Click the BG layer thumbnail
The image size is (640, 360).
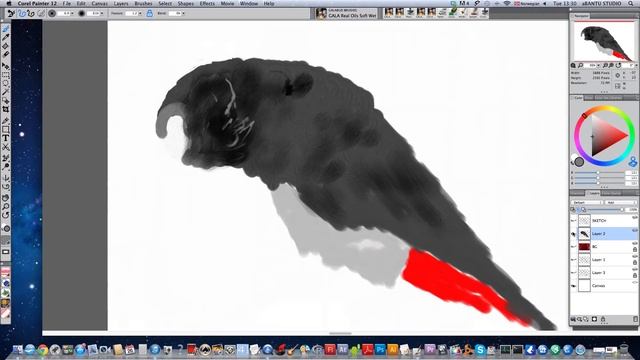584,247
